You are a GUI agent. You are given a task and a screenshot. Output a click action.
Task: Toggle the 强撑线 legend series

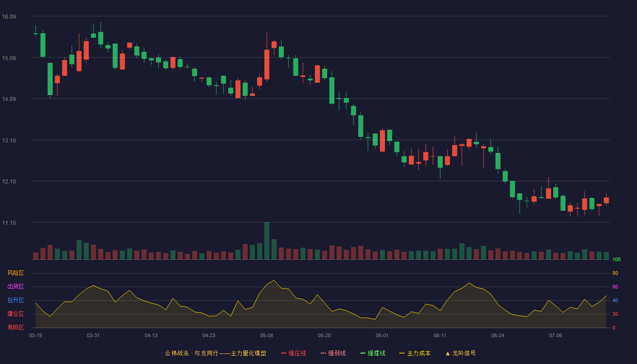click(x=373, y=353)
